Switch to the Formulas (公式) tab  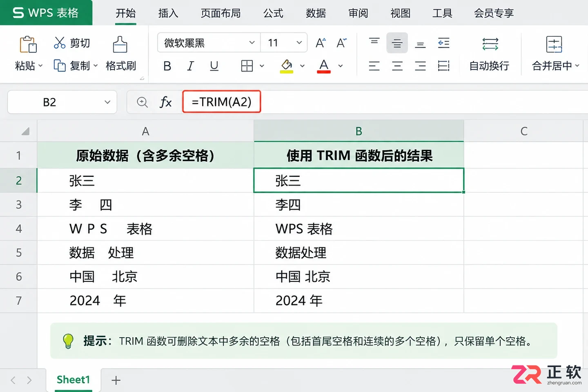tap(273, 13)
